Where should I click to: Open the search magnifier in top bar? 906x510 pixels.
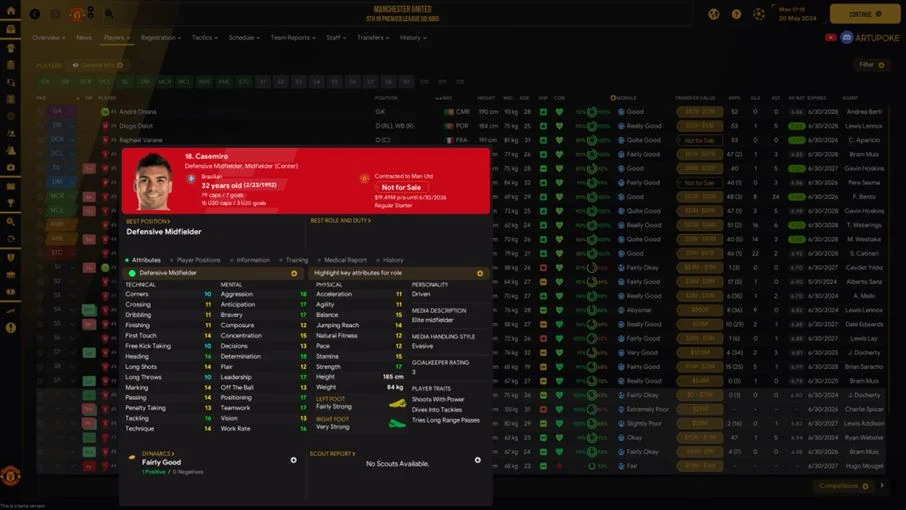click(109, 14)
